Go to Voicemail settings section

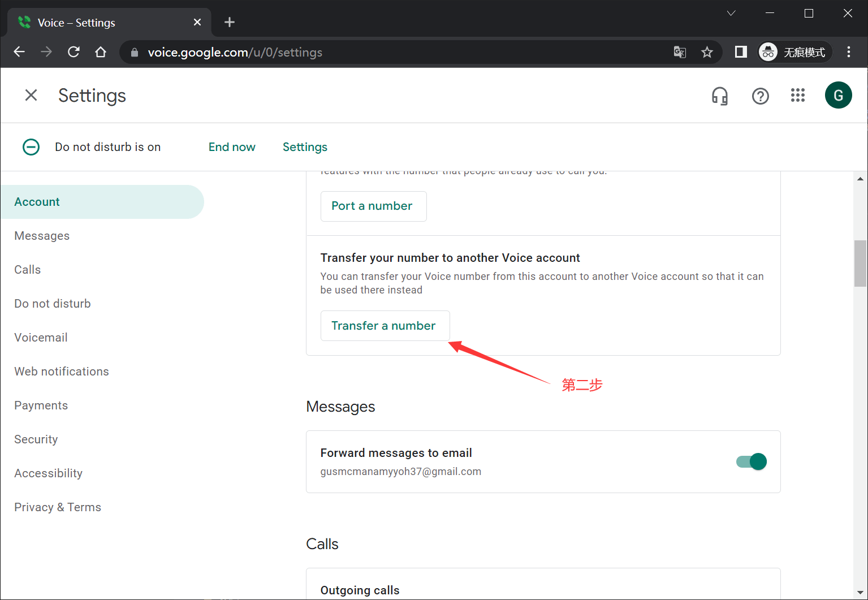(41, 338)
